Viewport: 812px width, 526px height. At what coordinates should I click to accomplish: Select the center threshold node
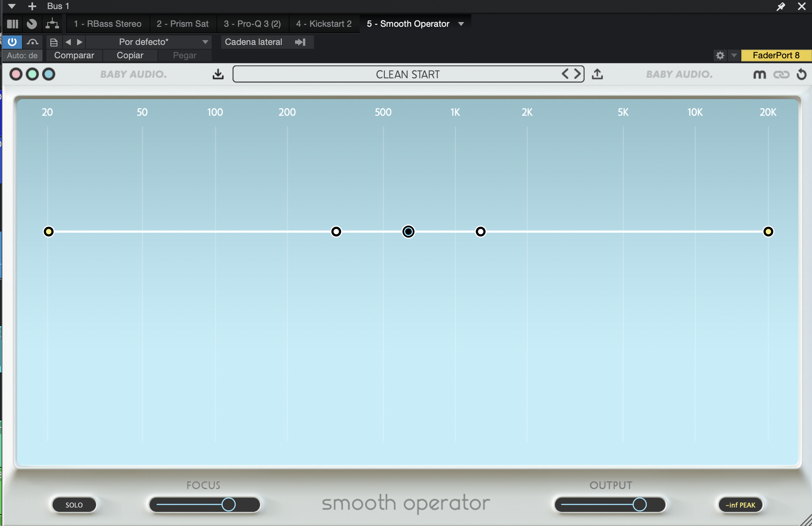(408, 232)
